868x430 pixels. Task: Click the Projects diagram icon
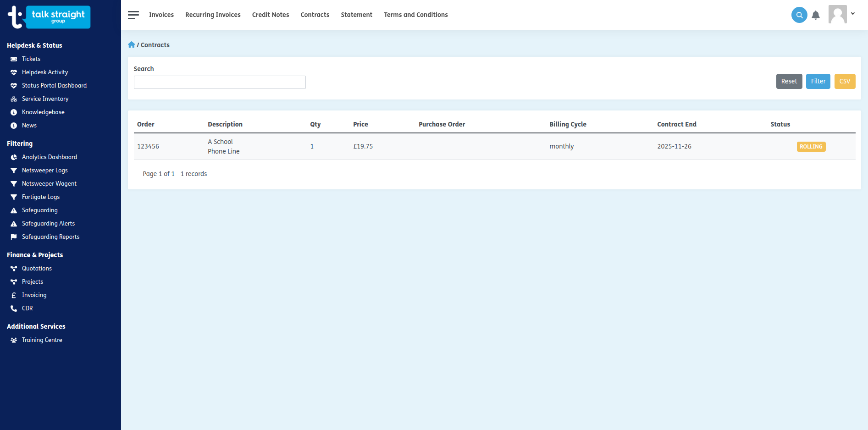[14, 282]
